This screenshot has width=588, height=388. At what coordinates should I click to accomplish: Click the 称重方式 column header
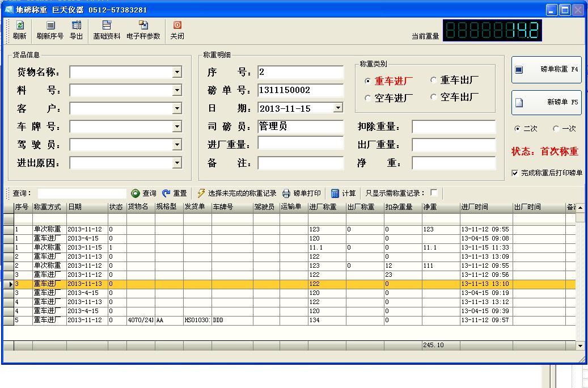point(49,207)
